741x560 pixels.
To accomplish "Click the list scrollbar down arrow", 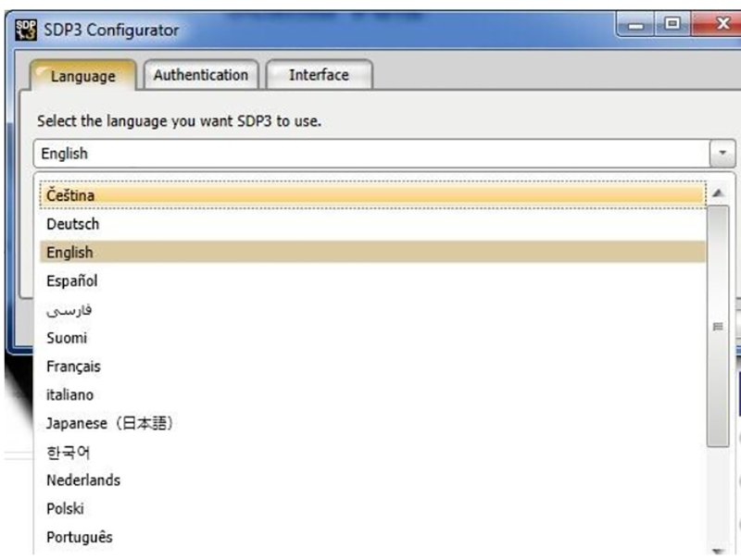I will 718,551.
